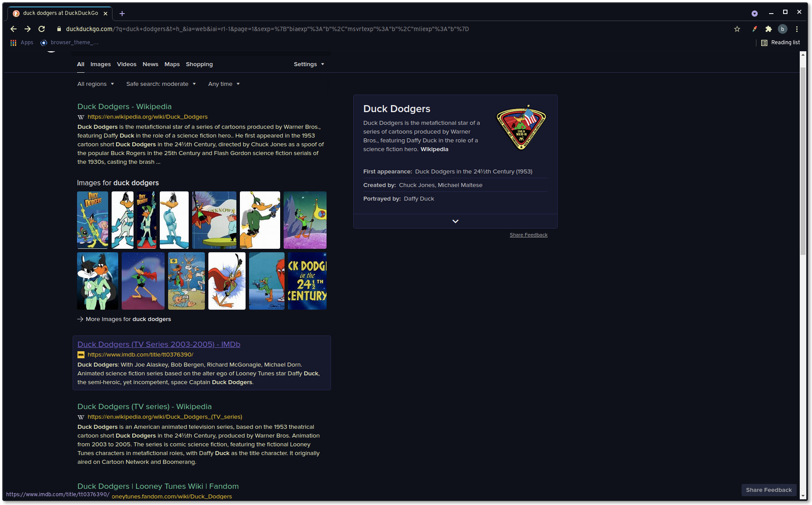Open the Looney Tunes Wiki Fandom result

tap(158, 486)
